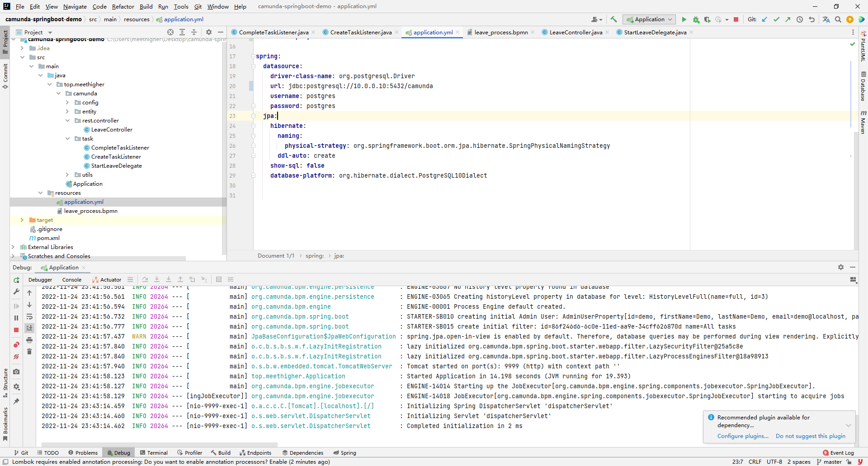Viewport: 868px width, 466px height.
Task: Click the orange IDE update icon
Action: pyautogui.click(x=849, y=19)
